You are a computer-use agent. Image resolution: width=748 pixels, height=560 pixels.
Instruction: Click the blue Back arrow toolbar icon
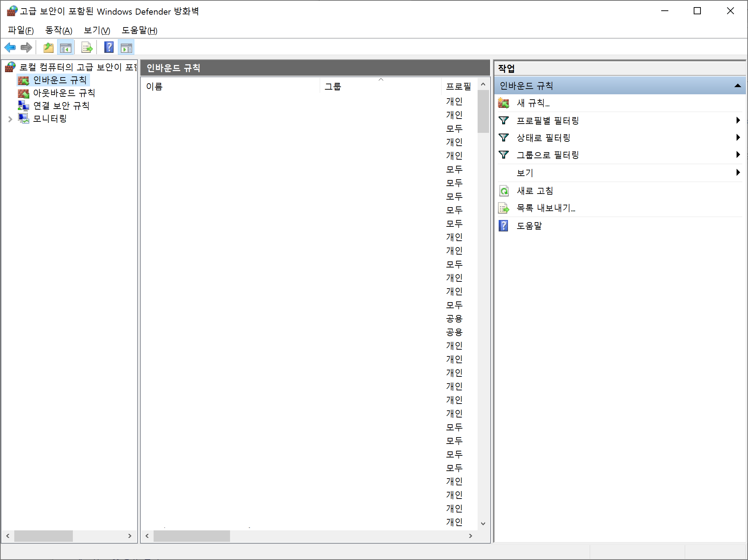coord(10,47)
